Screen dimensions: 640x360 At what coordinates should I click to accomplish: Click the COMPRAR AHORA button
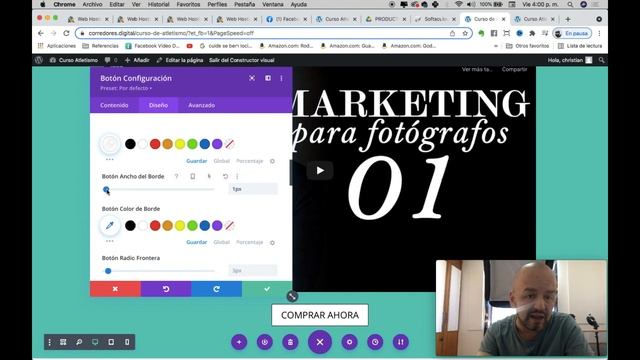[x=320, y=315]
